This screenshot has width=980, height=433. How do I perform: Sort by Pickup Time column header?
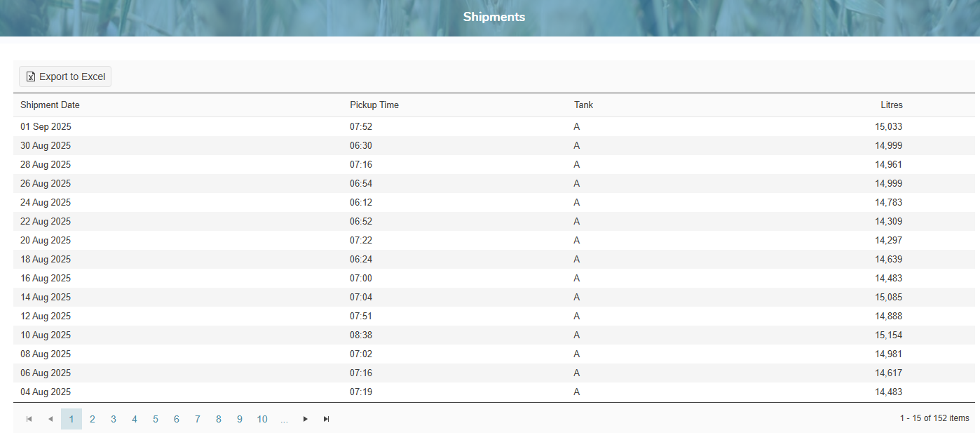point(374,105)
